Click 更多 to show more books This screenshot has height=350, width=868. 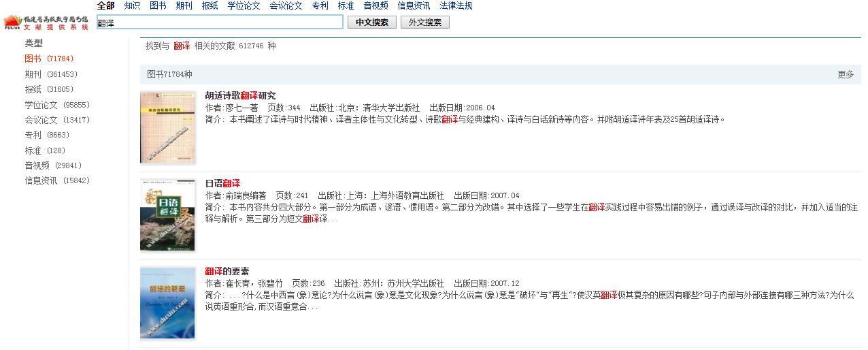(846, 74)
